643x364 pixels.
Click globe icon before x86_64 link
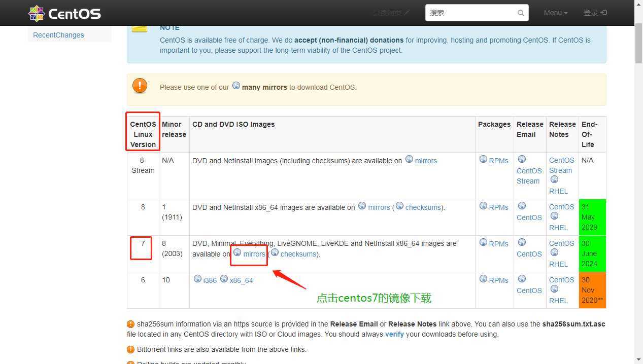[x=224, y=279]
